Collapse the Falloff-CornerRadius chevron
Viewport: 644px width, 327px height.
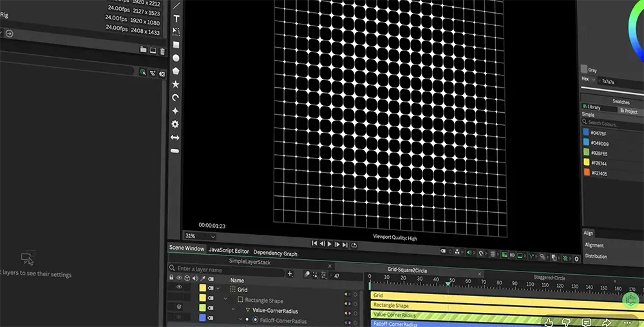coord(241,319)
